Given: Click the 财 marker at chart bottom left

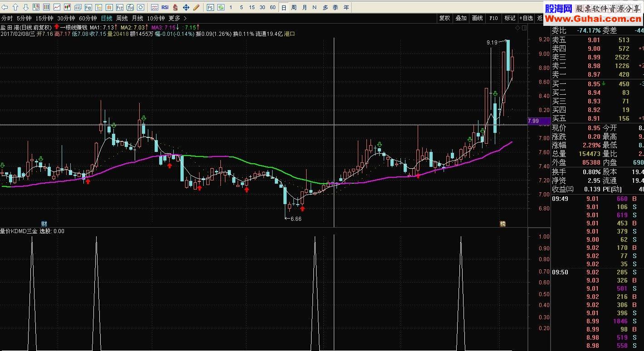Looking at the screenshot, I should [44, 224].
